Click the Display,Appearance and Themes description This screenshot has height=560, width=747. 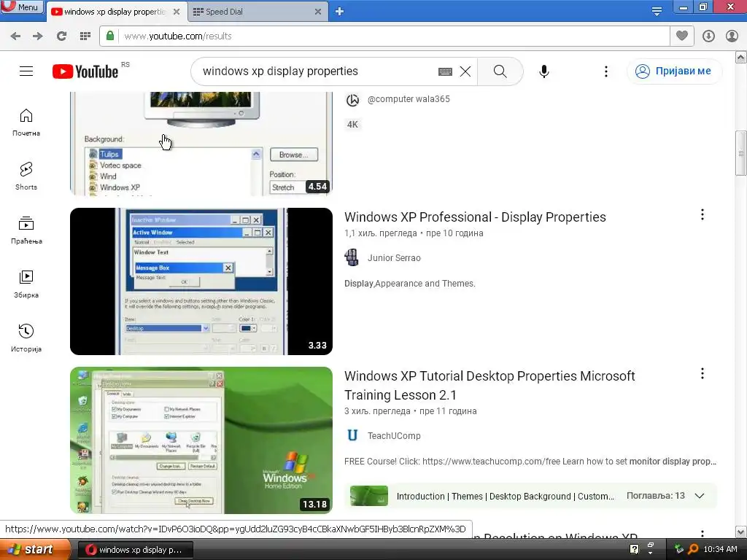click(410, 284)
